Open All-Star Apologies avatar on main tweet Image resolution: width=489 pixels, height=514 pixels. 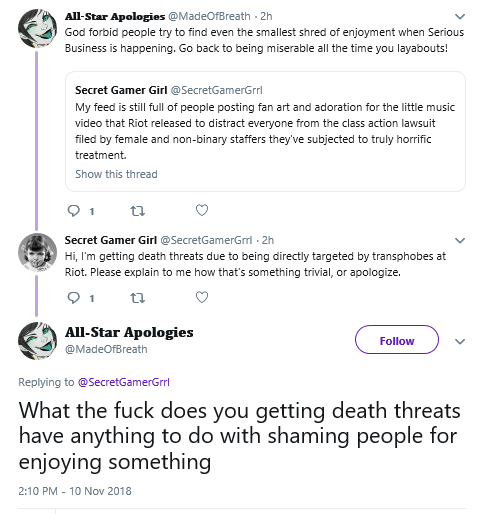point(37,341)
